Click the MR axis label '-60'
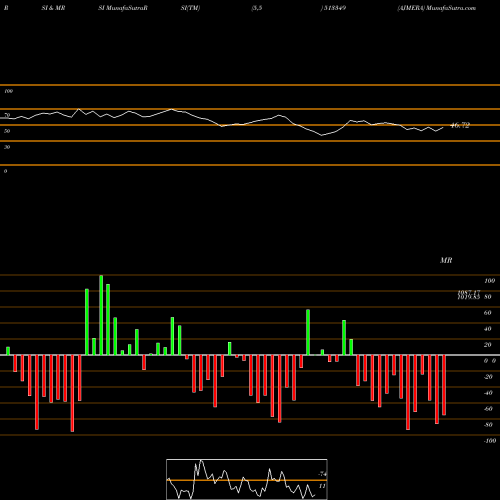The image size is (500, 500). [x=488, y=409]
